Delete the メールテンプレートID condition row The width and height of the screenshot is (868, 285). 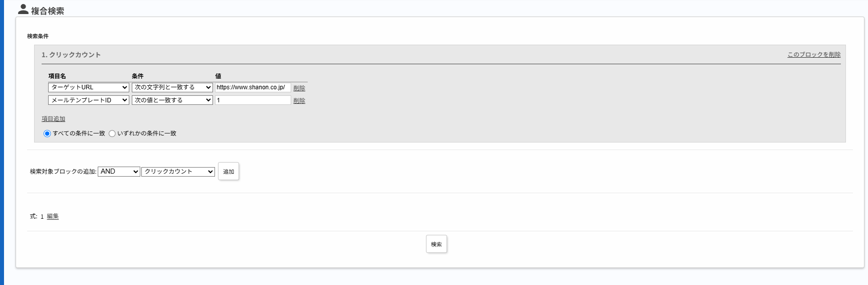pyautogui.click(x=299, y=101)
